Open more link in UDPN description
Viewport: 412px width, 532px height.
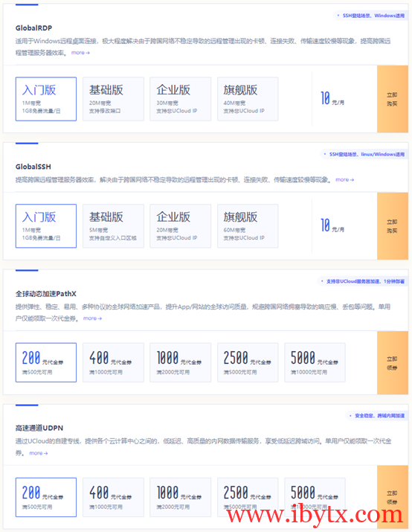click(x=39, y=453)
